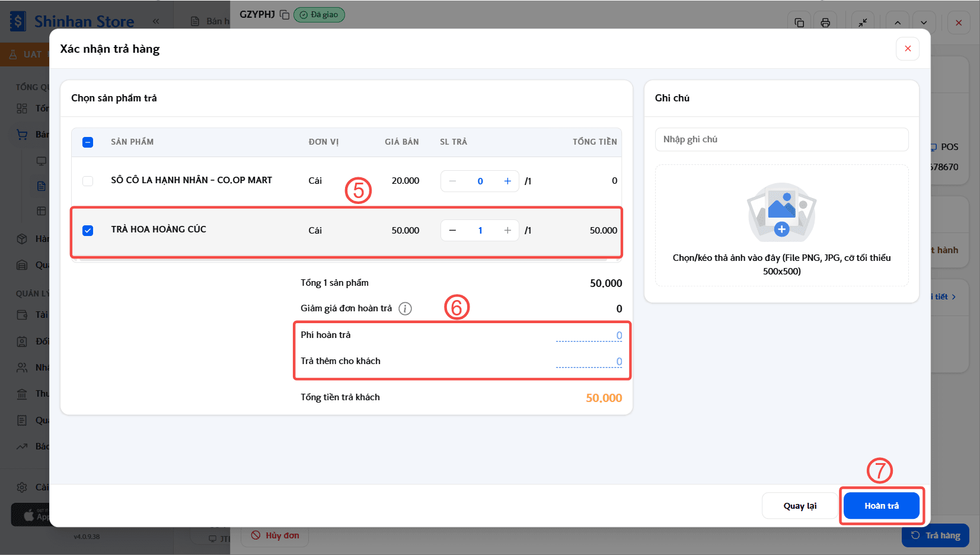Viewport: 980px width, 555px height.
Task: Click the print icon in background toolbar
Action: [825, 23]
